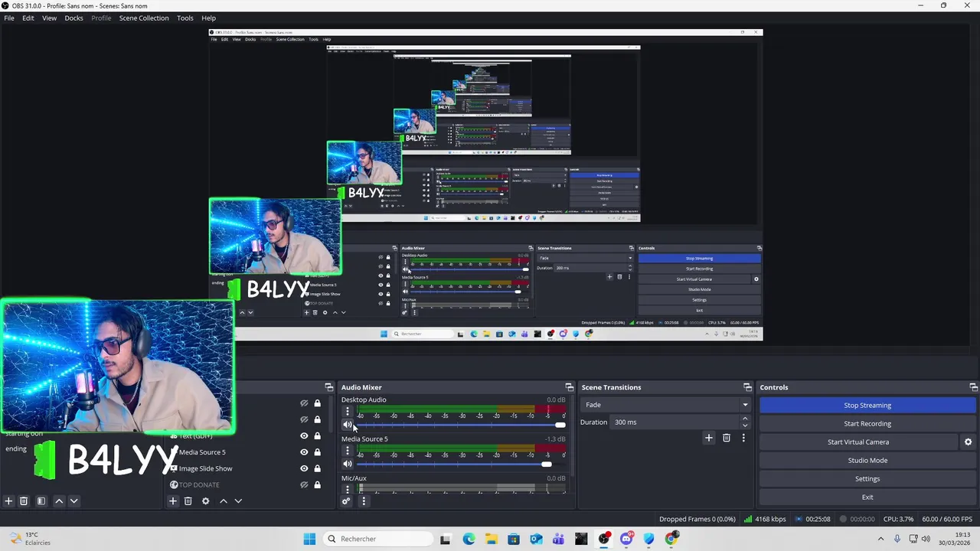Open advanced audio properties gear icon

click(x=346, y=501)
